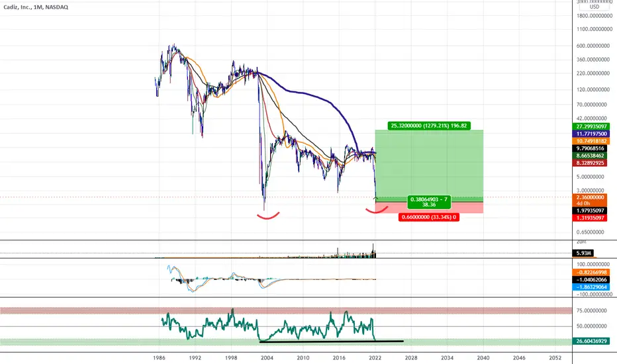617x364 pixels.
Task: Click the 600.00000000 price axis label
Action: pyautogui.click(x=594, y=46)
